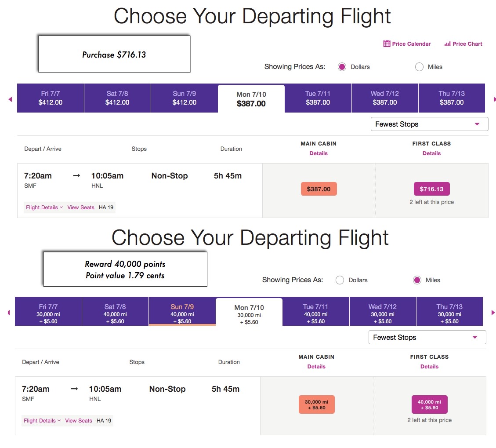
Task: Show later dates in the miles date bar
Action: [x=493, y=313]
